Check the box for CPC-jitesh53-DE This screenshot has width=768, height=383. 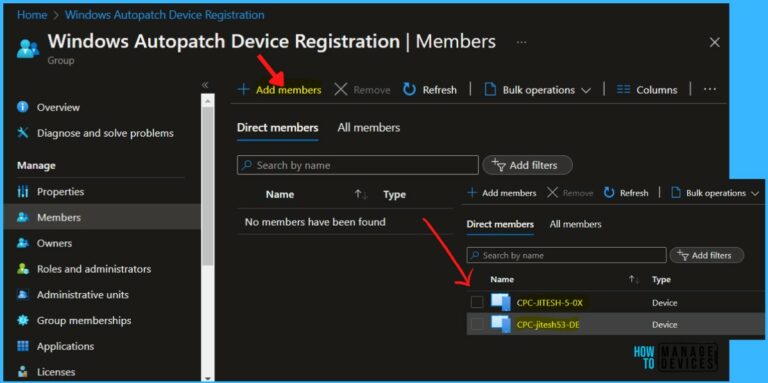(477, 324)
